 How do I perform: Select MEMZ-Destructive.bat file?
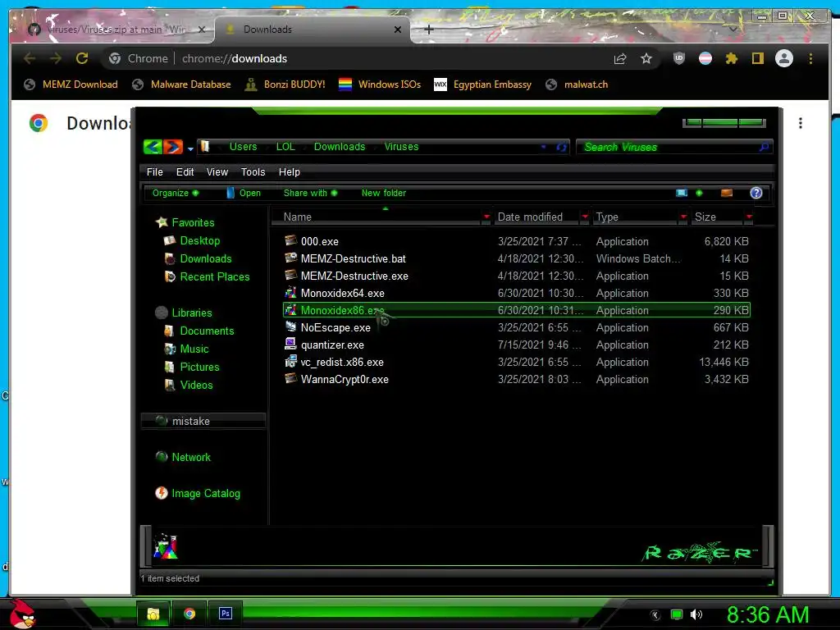click(x=517, y=258)
